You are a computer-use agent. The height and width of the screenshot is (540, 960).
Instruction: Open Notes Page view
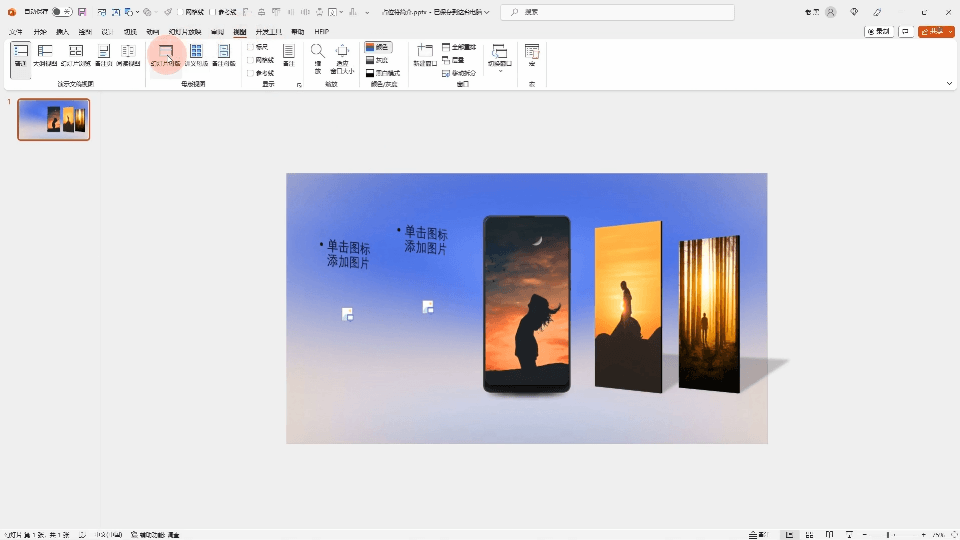click(x=104, y=56)
